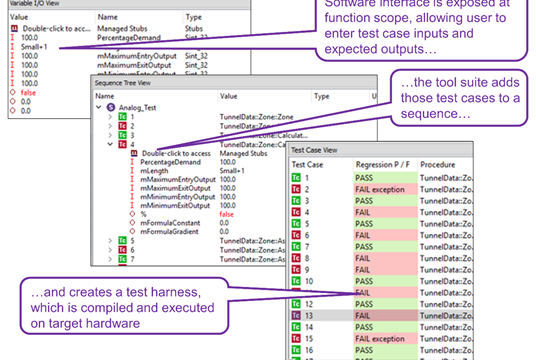Click TunnelData::Zone::Zone value of test 1
Screen dimensions: 536x360
pyautogui.click(x=256, y=117)
